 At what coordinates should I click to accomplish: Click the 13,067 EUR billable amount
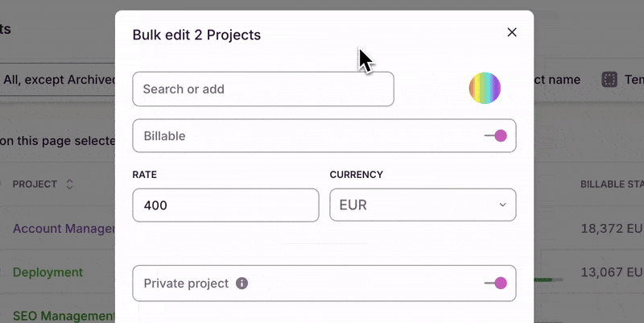pos(612,272)
